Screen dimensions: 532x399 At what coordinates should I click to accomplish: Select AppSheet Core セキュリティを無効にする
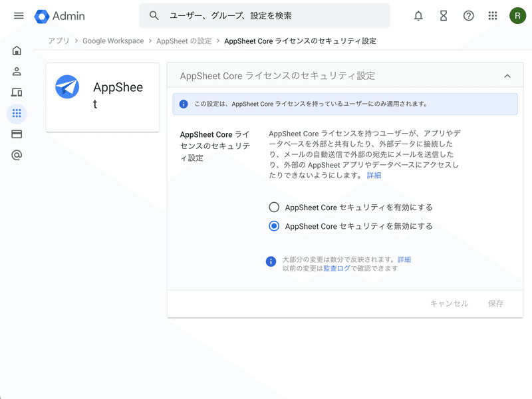(274, 226)
